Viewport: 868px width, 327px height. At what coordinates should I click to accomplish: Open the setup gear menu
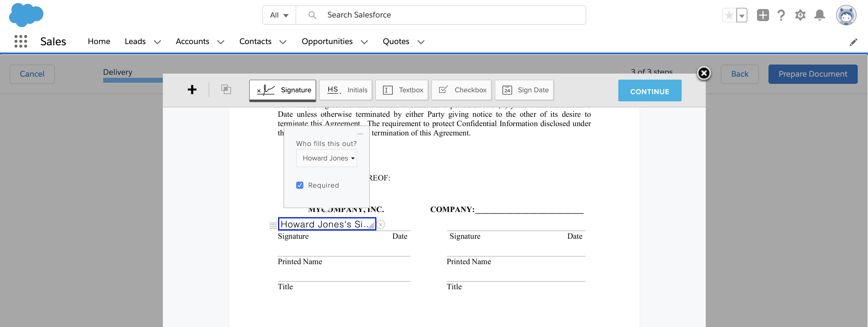click(800, 15)
